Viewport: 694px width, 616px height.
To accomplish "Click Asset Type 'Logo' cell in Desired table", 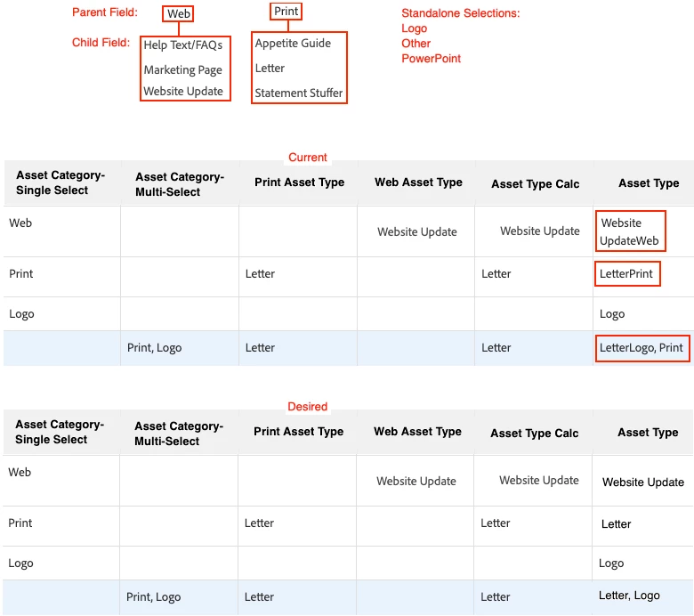I will click(x=611, y=563).
